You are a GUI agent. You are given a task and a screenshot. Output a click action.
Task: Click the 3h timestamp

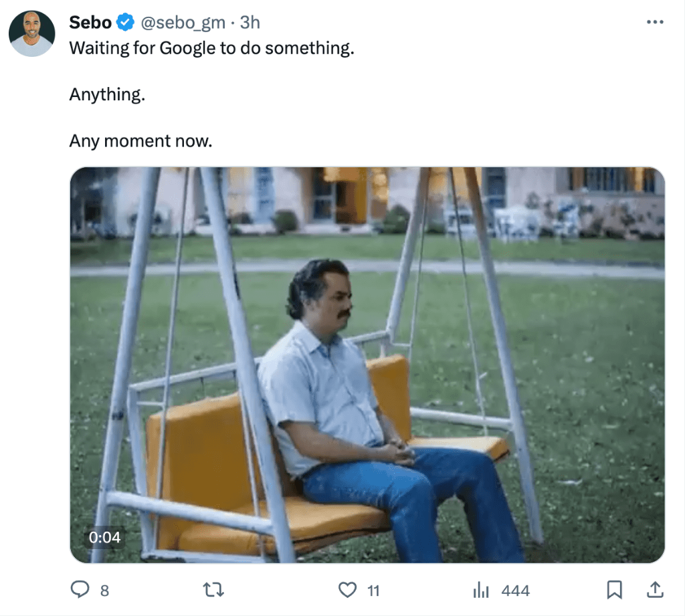pos(250,22)
